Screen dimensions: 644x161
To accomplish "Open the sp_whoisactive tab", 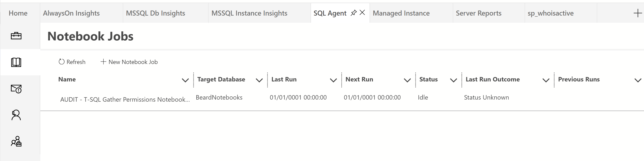I will (x=551, y=13).
